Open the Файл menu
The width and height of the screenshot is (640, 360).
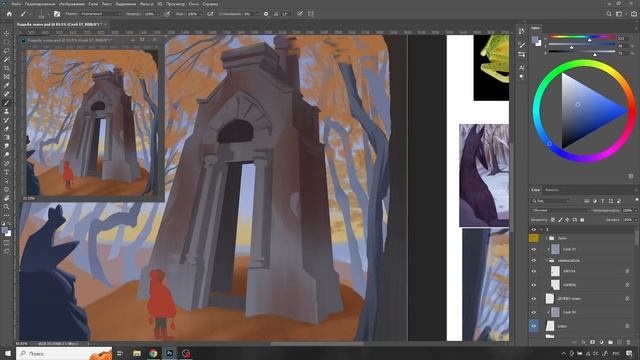(x=16, y=4)
